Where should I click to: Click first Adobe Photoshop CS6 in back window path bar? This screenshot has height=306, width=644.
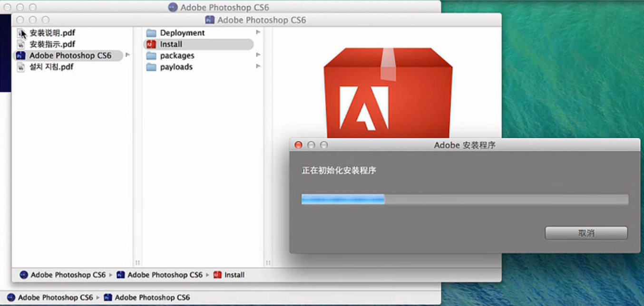click(55, 297)
